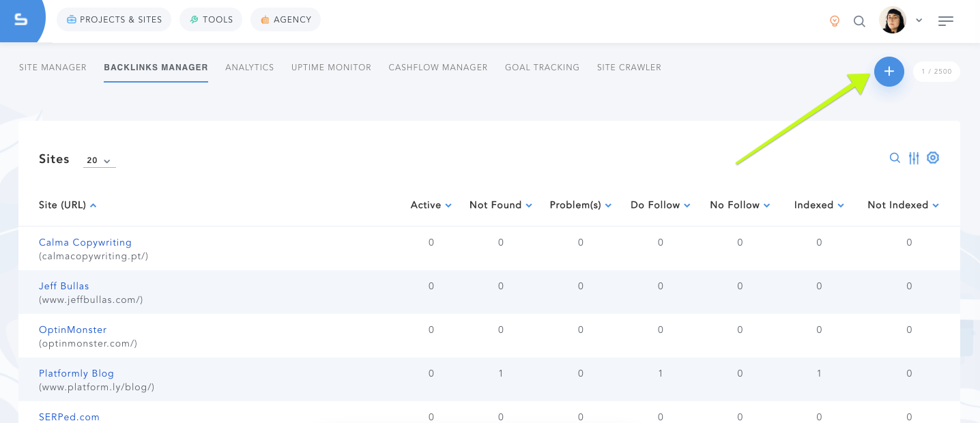Open the Jeff Bullas site link
This screenshot has height=423, width=980.
(x=64, y=287)
